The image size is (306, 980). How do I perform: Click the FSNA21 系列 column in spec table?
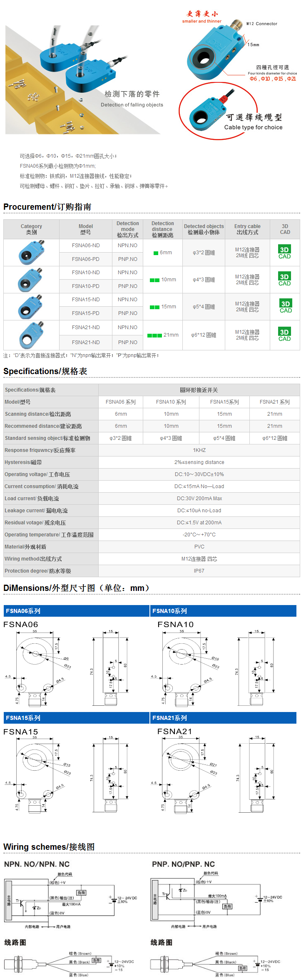pos(275,402)
